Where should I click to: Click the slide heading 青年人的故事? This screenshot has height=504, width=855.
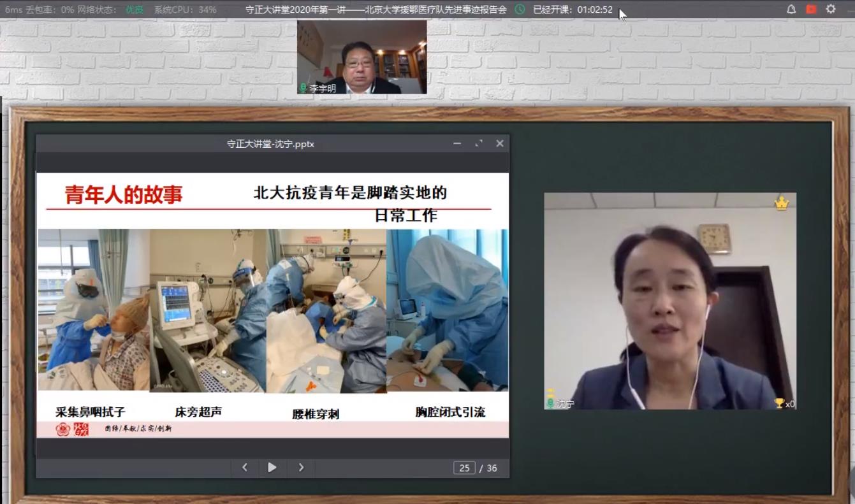pos(124,194)
